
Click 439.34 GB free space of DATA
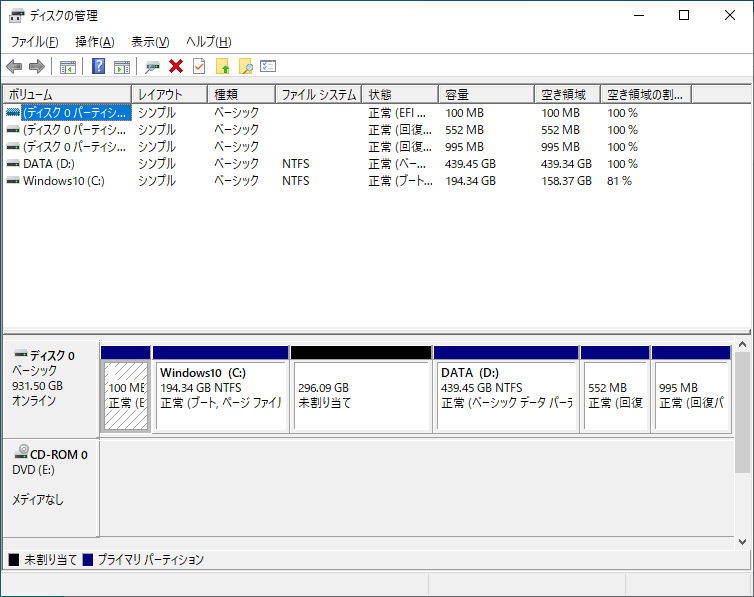click(566, 164)
